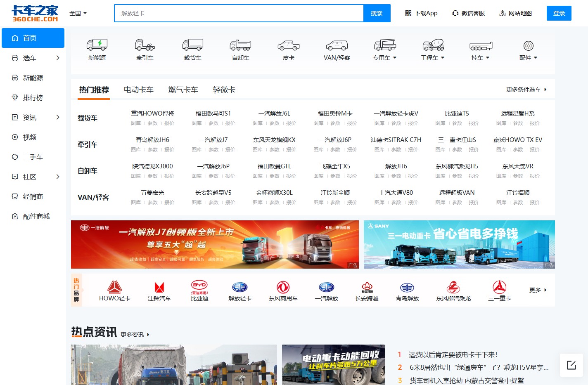Expand the 工程车 dropdown arrow
This screenshot has height=385, width=588.
coord(443,58)
